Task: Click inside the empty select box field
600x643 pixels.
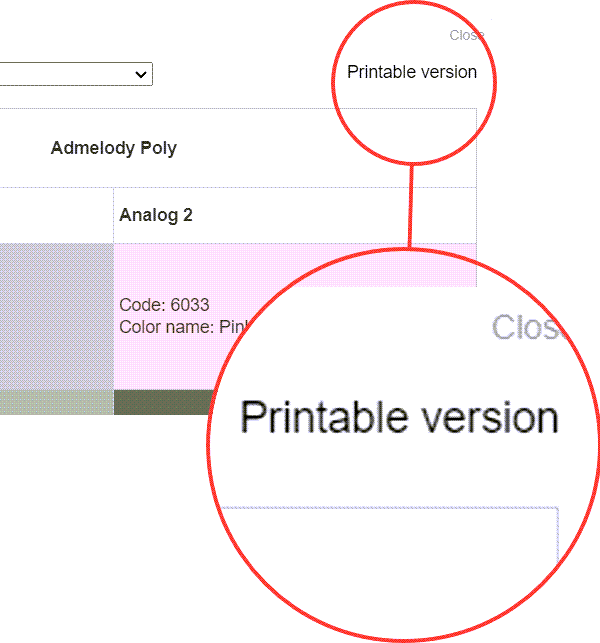Action: pos(60,74)
